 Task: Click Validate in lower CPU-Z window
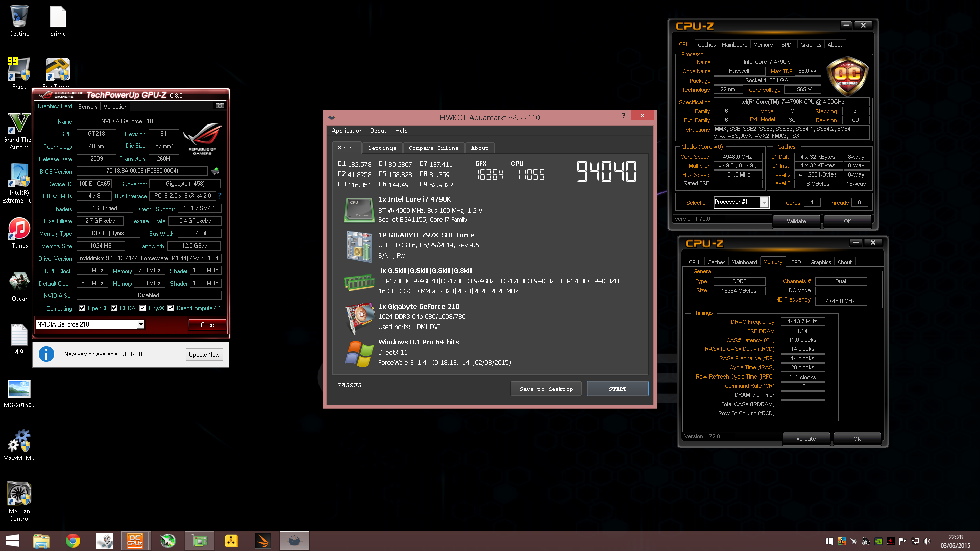click(806, 439)
